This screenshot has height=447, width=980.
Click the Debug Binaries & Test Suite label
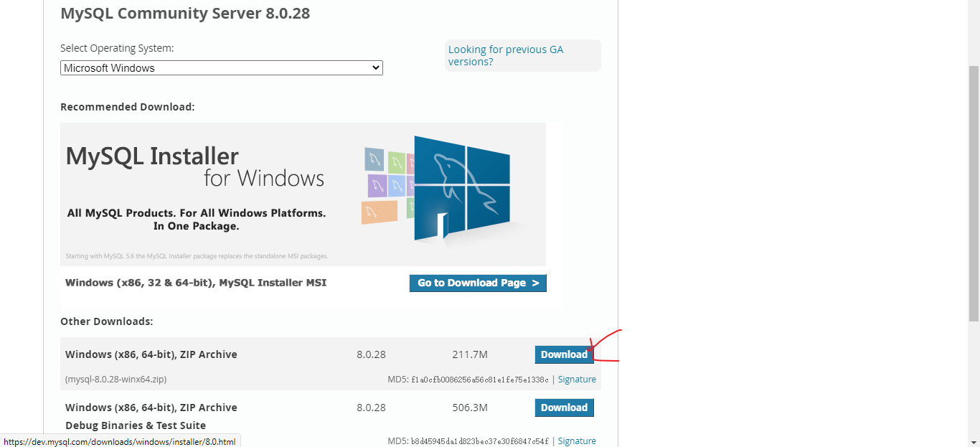[136, 425]
